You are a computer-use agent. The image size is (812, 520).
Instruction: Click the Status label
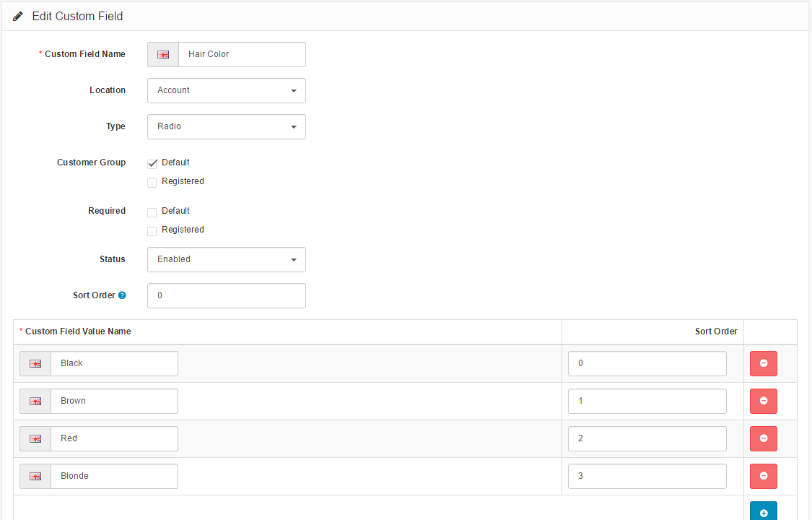pos(113,259)
